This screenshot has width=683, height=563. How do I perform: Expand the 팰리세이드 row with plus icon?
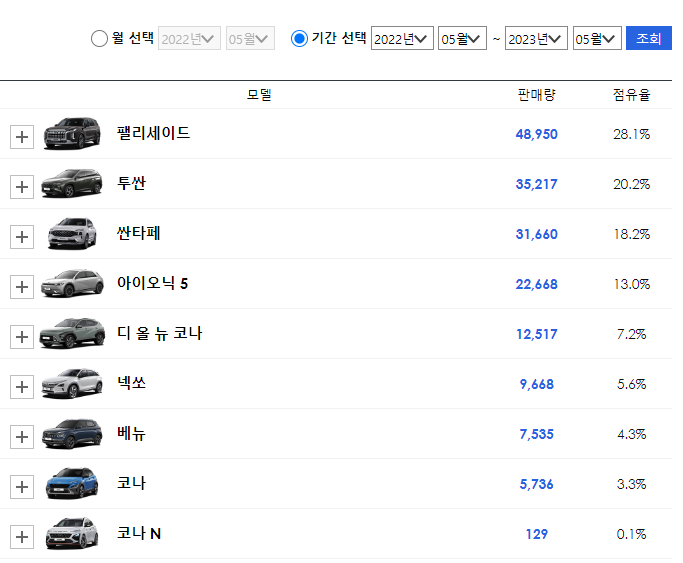22,137
